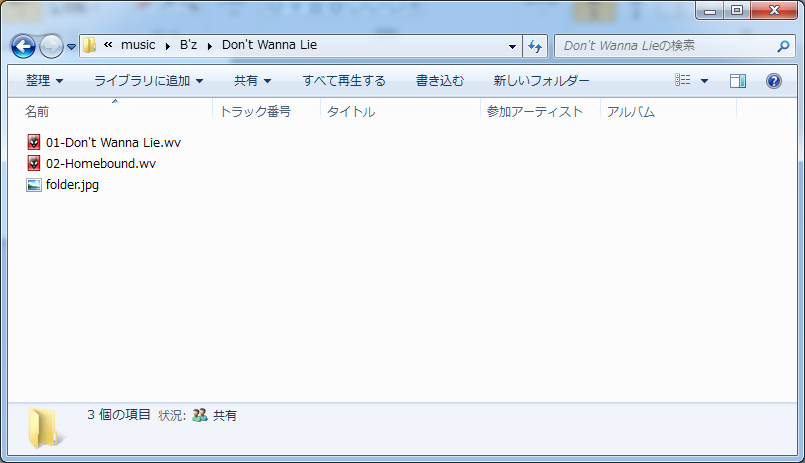Click すべて再生する

344,81
